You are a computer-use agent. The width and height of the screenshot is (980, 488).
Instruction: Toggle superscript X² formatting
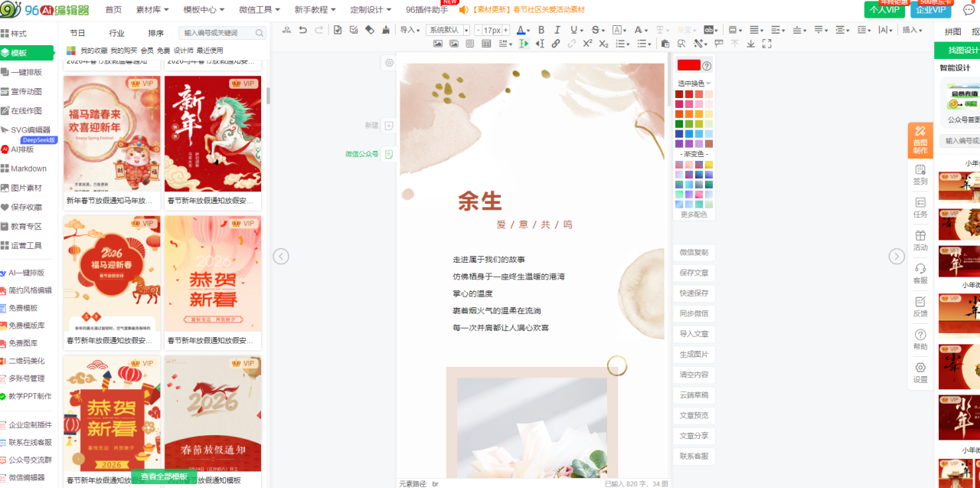tap(587, 44)
